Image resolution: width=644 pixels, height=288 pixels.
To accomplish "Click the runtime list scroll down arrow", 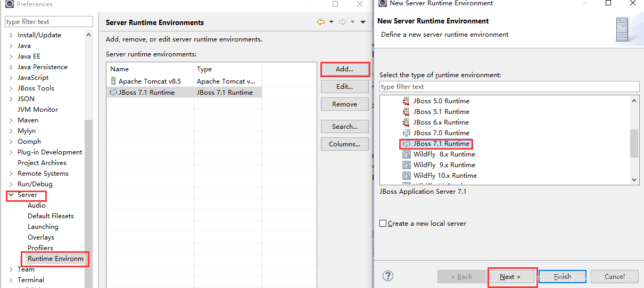I will [634, 180].
